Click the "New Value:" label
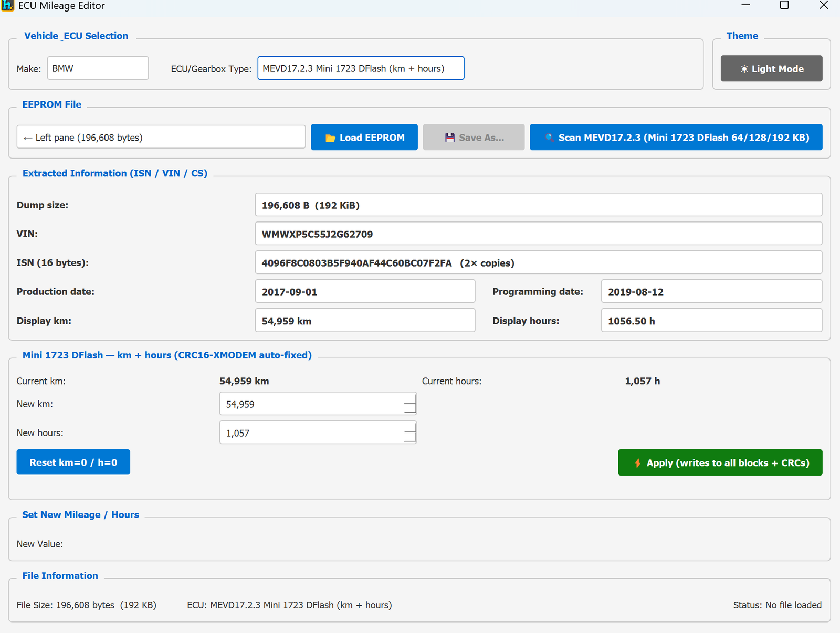This screenshot has width=840, height=633. pos(40,544)
